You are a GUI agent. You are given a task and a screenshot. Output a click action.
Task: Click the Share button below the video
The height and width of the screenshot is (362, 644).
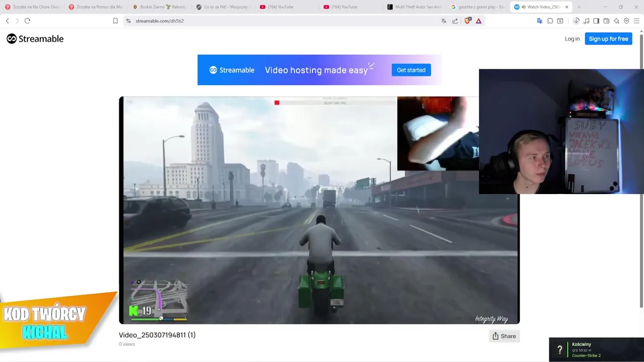(x=504, y=336)
